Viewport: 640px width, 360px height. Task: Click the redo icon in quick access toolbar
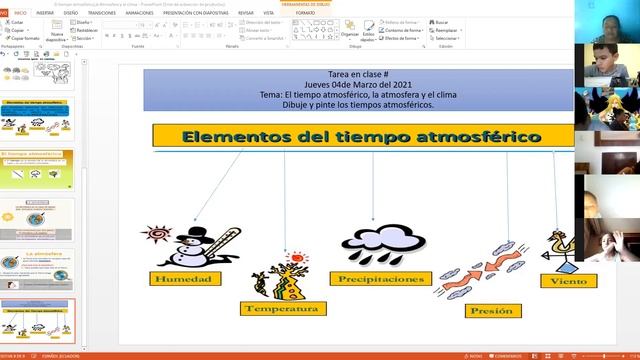[16, 54]
